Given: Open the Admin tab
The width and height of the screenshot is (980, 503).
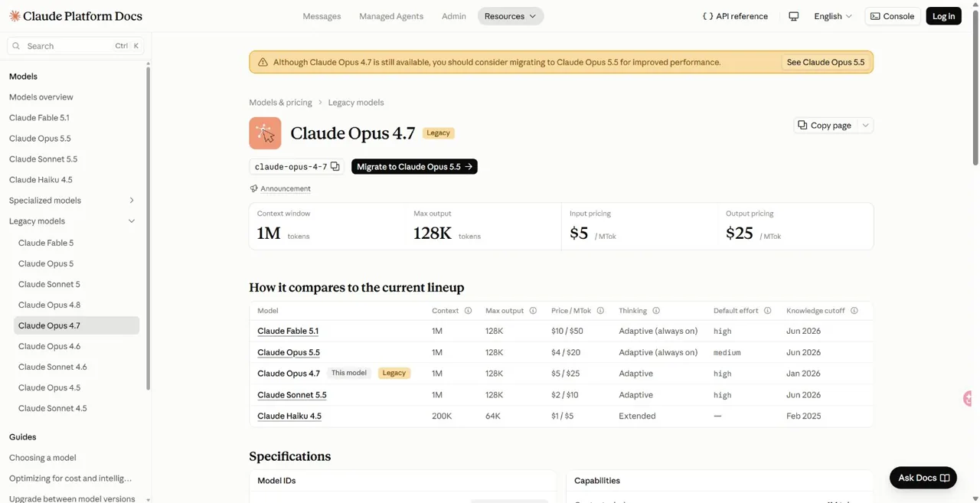Looking at the screenshot, I should pyautogui.click(x=454, y=16).
